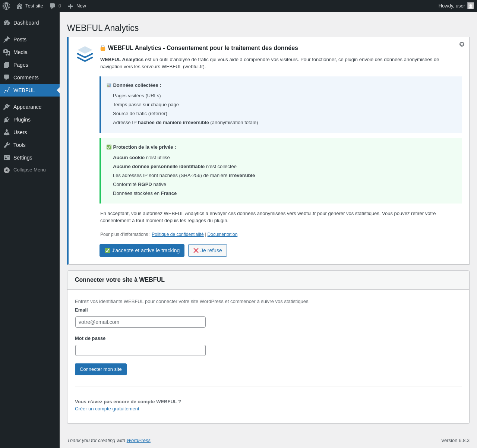Go to Posts menu
The width and height of the screenshot is (477, 448).
30,40
